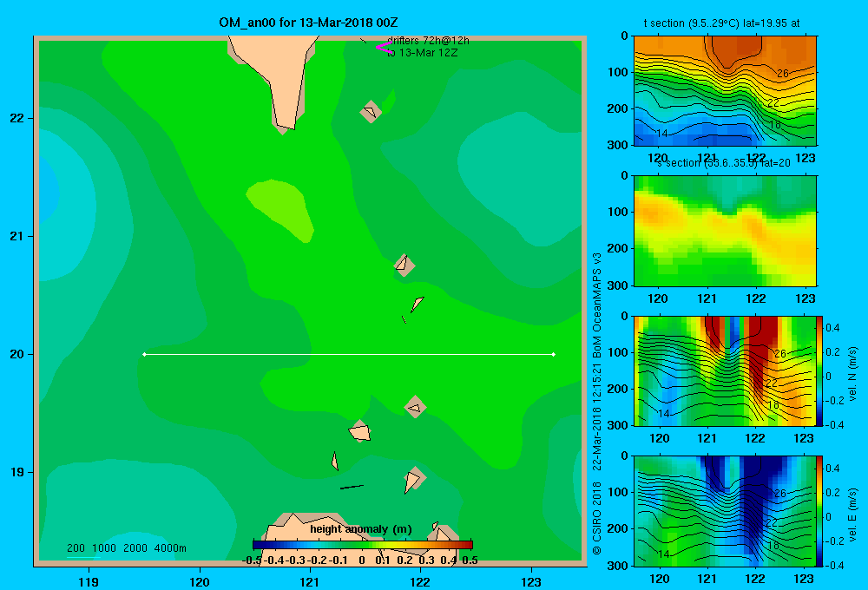Click the eastern diamond endpoint of section line
The height and width of the screenshot is (590, 868).
(554, 354)
